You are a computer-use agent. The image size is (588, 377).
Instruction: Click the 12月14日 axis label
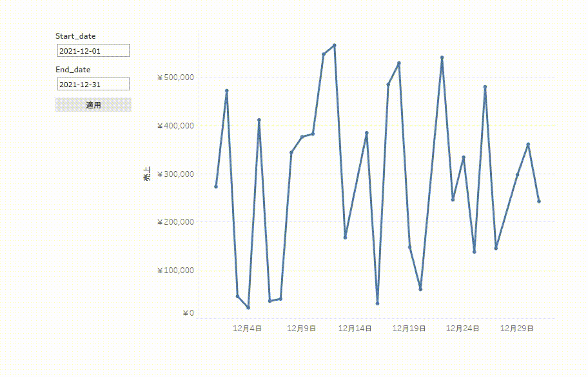pos(355,329)
